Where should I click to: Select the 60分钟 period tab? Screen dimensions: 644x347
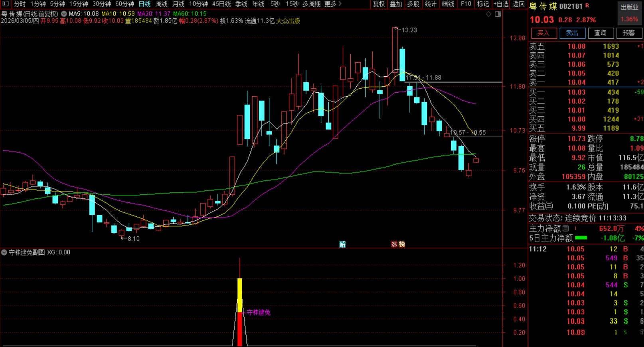(x=124, y=4)
